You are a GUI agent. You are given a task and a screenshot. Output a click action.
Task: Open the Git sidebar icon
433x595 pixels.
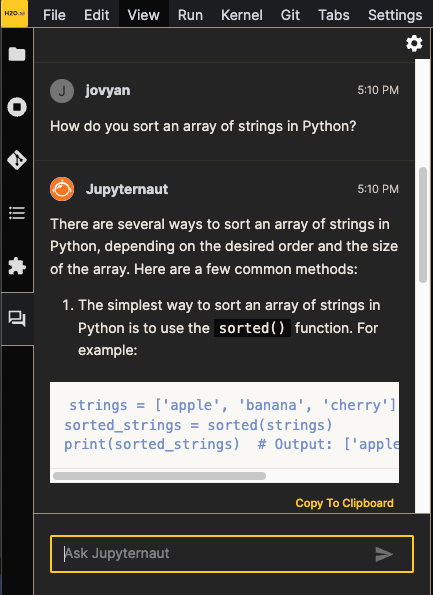click(17, 160)
